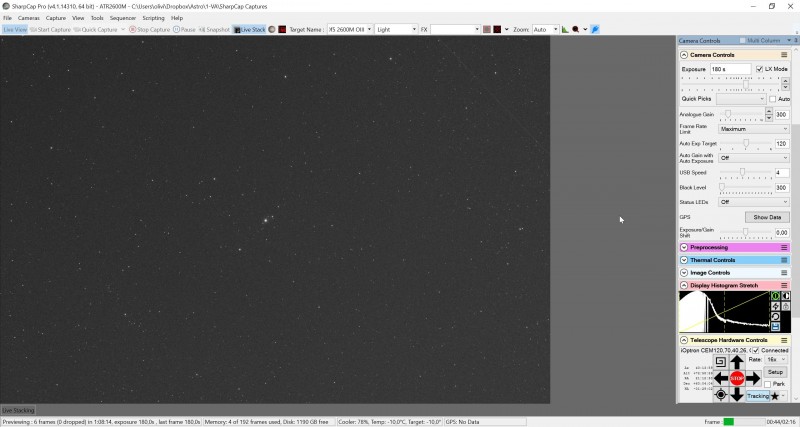Toggle the Multi Column checkbox

point(743,40)
